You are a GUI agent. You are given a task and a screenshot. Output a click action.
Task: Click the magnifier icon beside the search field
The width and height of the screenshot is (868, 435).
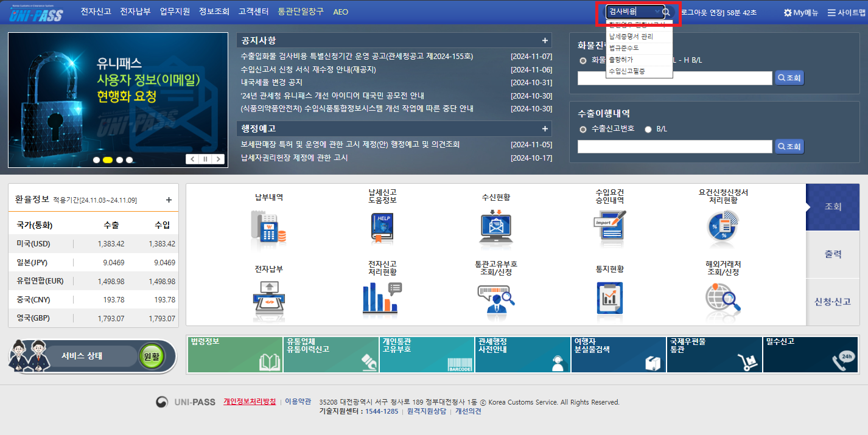click(667, 12)
